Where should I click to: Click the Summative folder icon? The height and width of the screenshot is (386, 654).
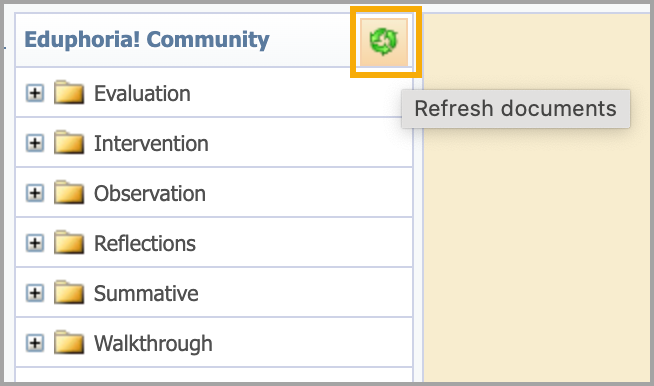(69, 292)
